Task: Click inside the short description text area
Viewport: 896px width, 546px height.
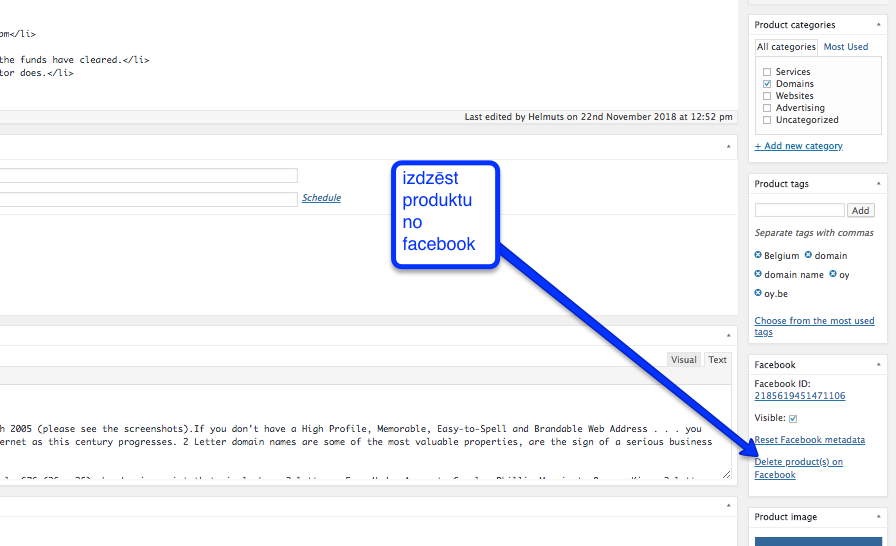Action: (x=366, y=432)
